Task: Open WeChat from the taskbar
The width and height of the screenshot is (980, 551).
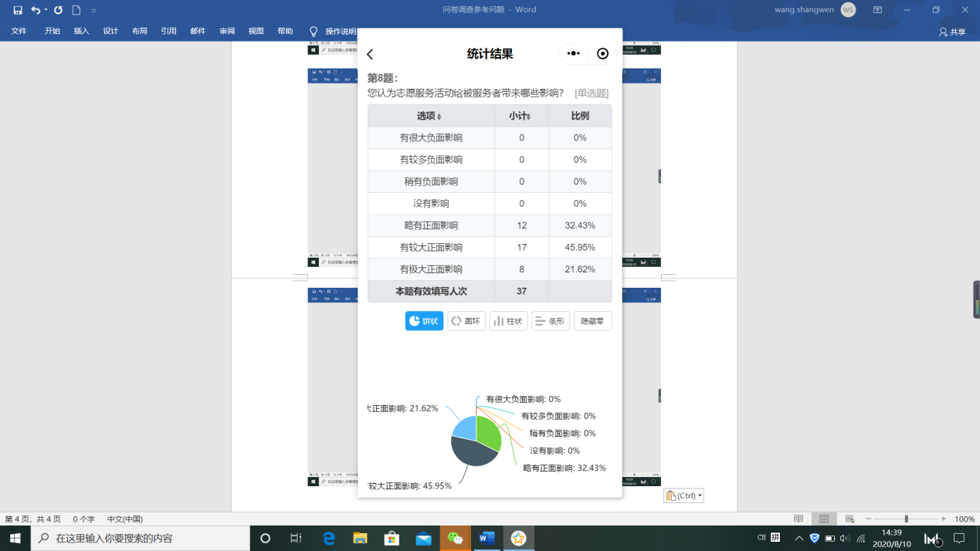Action: click(x=455, y=538)
